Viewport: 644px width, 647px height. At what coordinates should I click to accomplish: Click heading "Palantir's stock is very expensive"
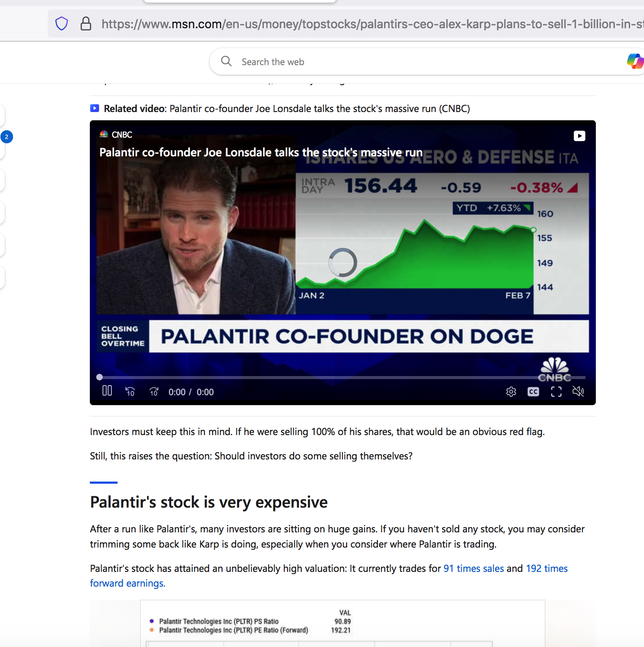[x=209, y=502]
